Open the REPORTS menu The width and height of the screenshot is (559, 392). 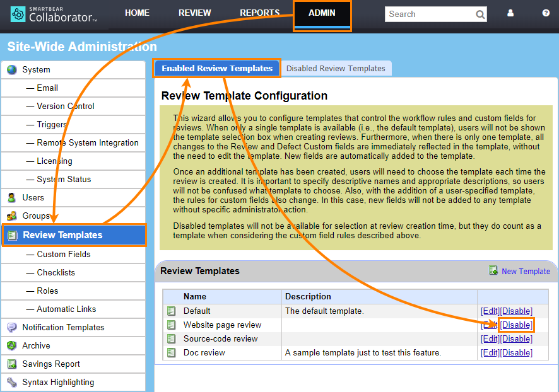pyautogui.click(x=259, y=13)
